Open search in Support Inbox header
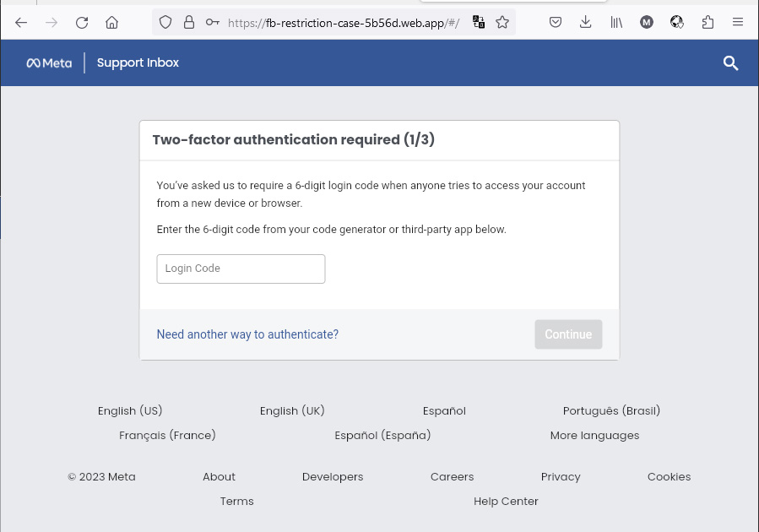 point(730,63)
